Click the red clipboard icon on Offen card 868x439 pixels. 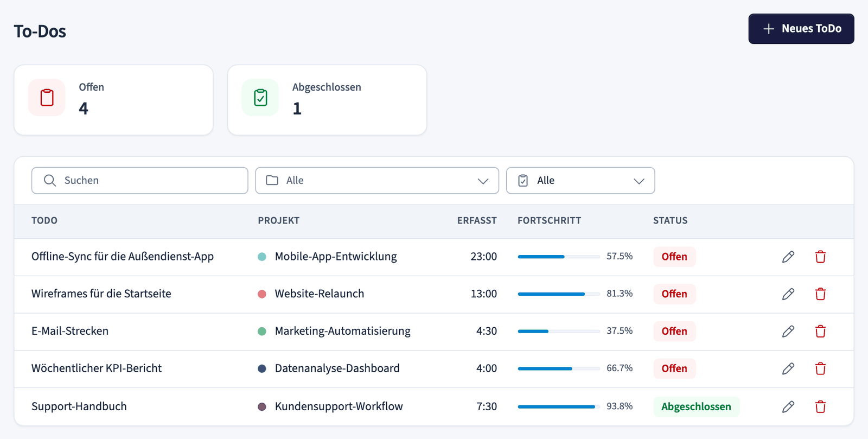tap(47, 98)
